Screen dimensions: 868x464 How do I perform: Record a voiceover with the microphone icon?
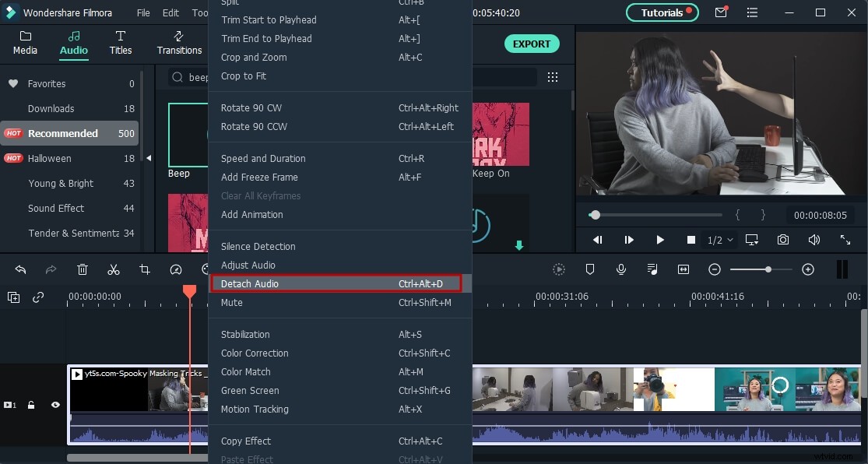point(620,269)
